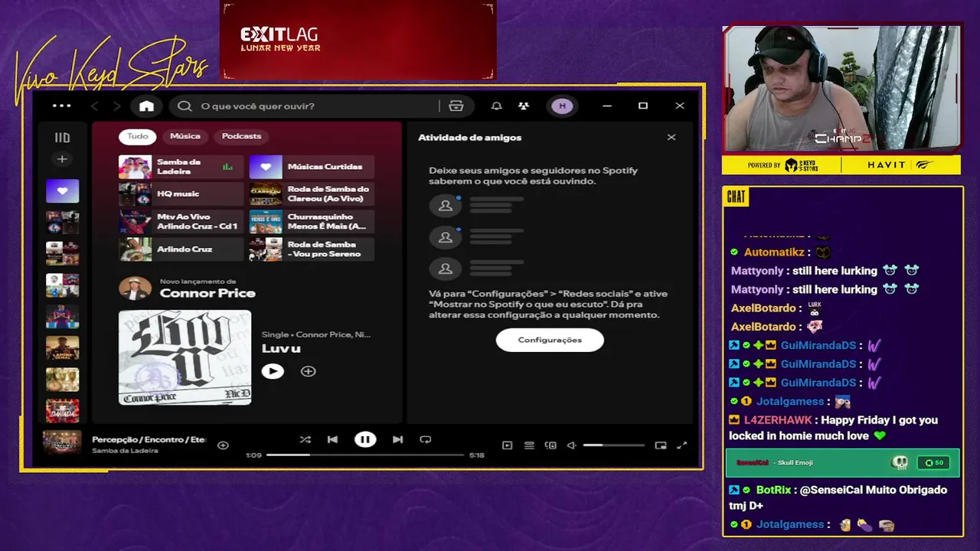Toggle the friend activity icon
980x551 pixels.
[524, 106]
